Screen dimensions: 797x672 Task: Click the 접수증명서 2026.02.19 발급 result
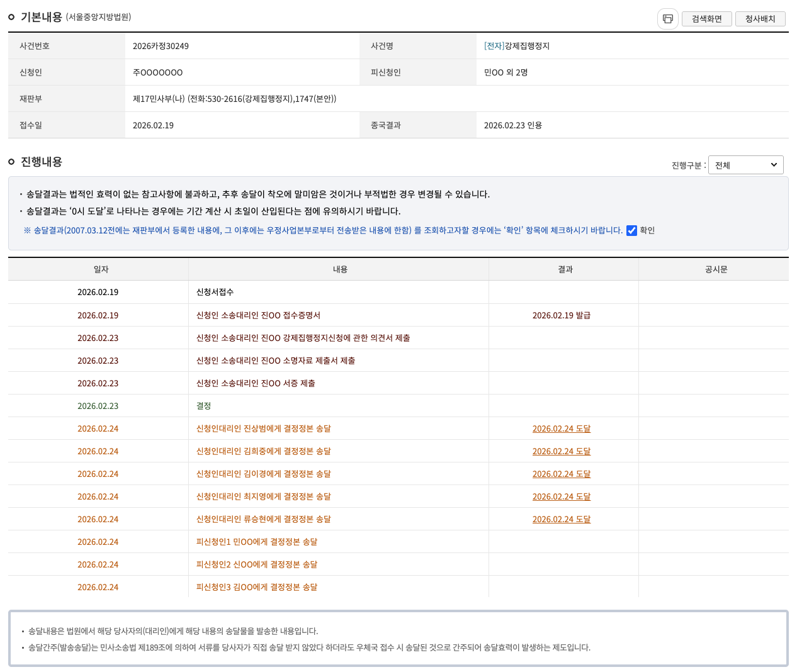click(x=561, y=315)
